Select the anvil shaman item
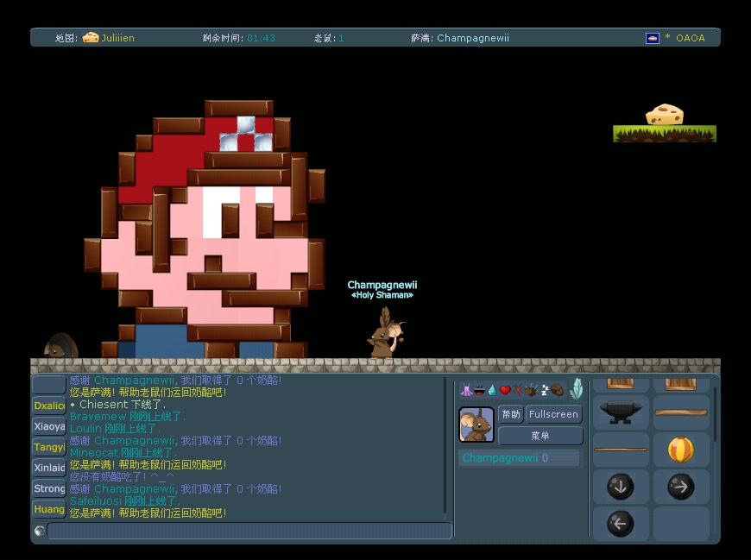The height and width of the screenshot is (560, 751). click(x=621, y=412)
